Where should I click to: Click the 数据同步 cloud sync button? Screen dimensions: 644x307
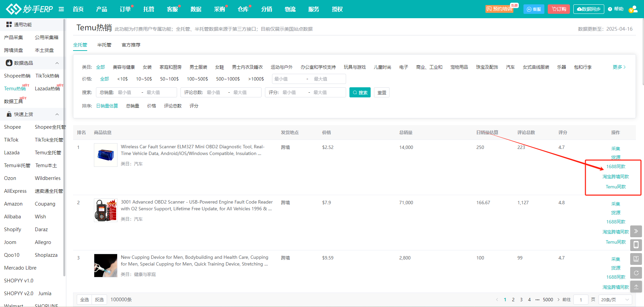pyautogui.click(x=589, y=9)
